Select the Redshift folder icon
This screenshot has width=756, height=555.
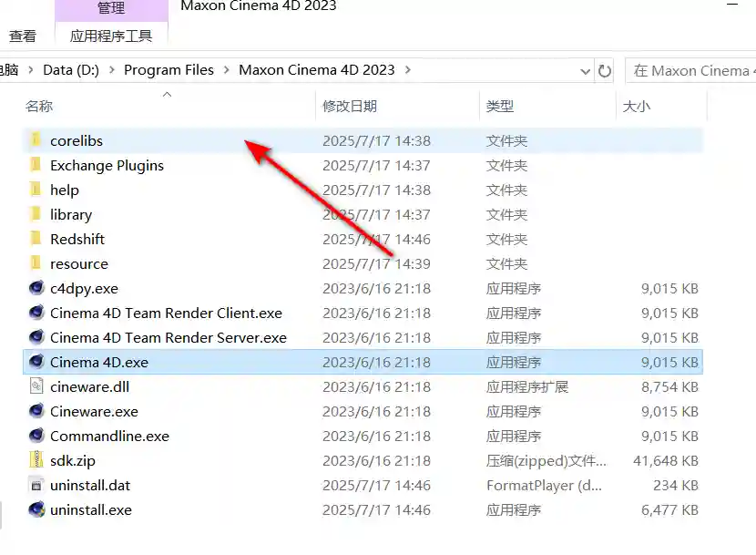pos(36,239)
